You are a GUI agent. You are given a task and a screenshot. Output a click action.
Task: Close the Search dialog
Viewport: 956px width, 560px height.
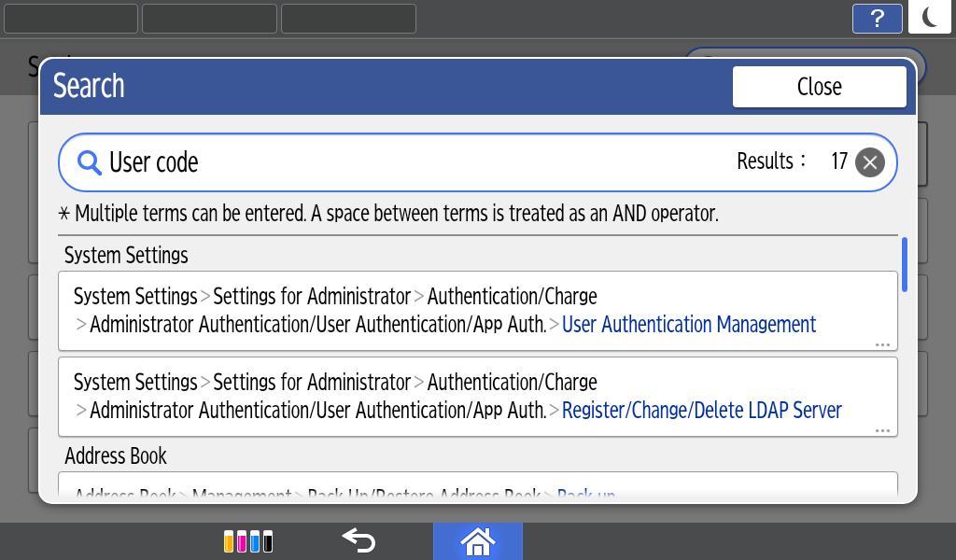[819, 87]
